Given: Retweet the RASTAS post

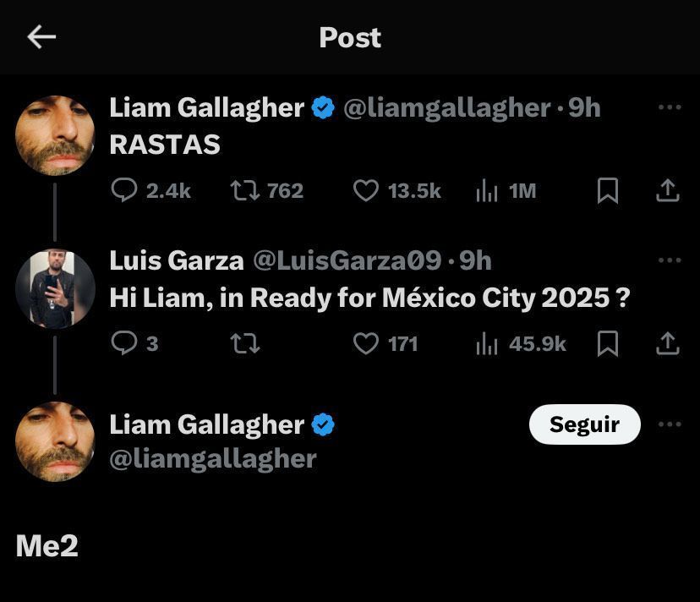Looking at the screenshot, I should (x=245, y=190).
